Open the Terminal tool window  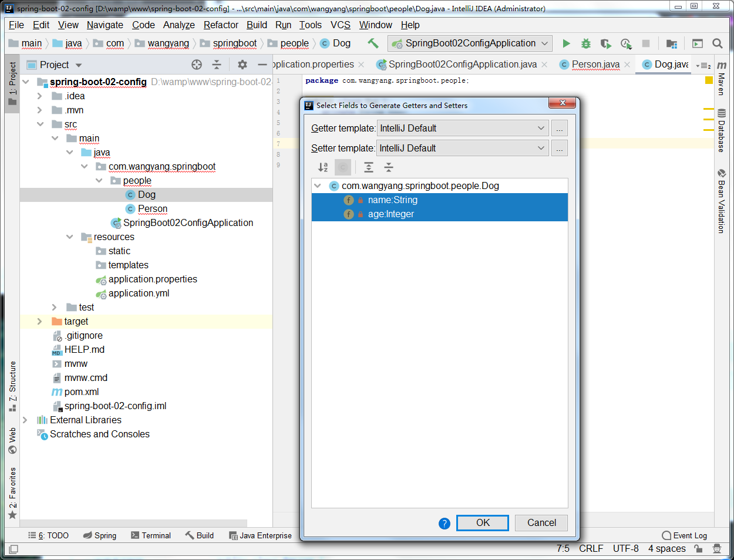[x=151, y=535]
